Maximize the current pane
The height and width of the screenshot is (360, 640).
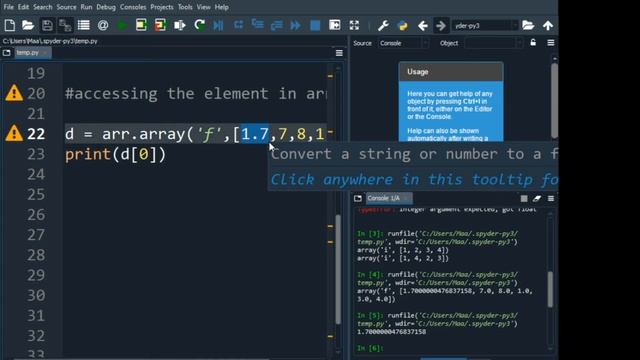[x=335, y=25]
